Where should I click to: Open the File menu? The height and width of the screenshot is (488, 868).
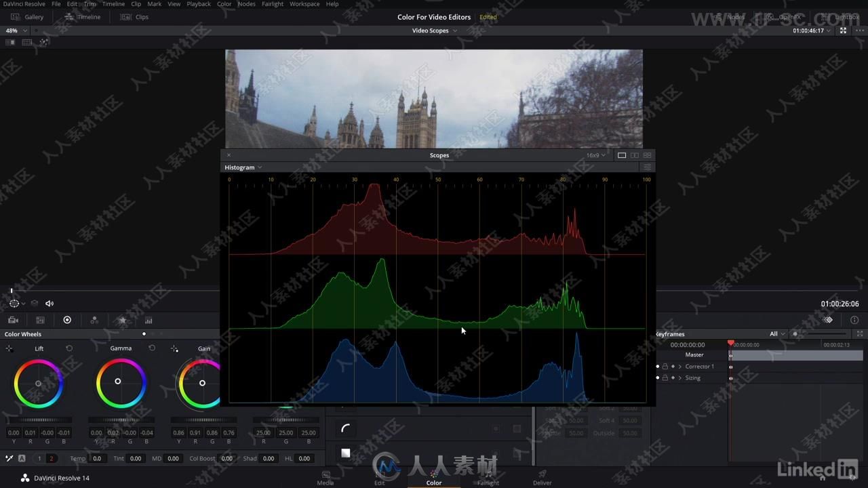coord(56,4)
